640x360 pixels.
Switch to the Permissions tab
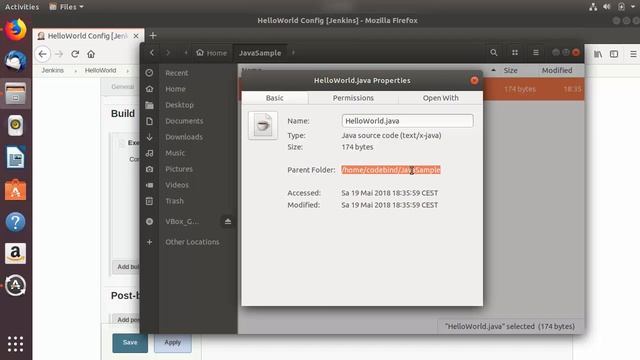353,98
